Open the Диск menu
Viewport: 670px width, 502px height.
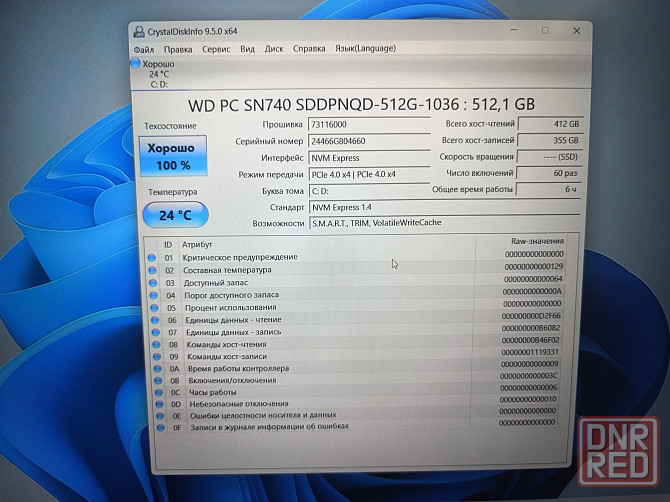(274, 47)
